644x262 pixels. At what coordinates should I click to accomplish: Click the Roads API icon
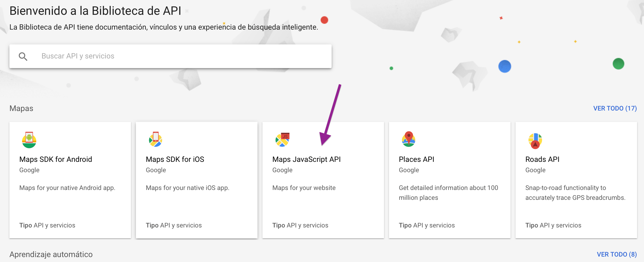pos(535,141)
